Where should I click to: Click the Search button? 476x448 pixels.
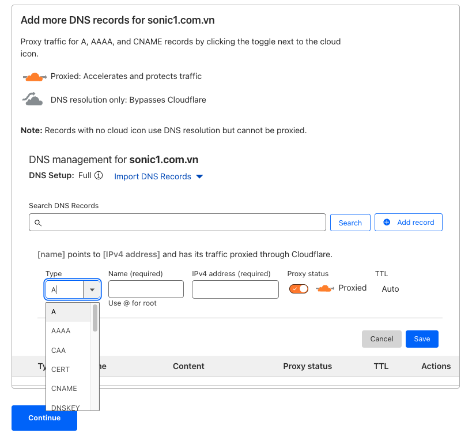point(350,223)
